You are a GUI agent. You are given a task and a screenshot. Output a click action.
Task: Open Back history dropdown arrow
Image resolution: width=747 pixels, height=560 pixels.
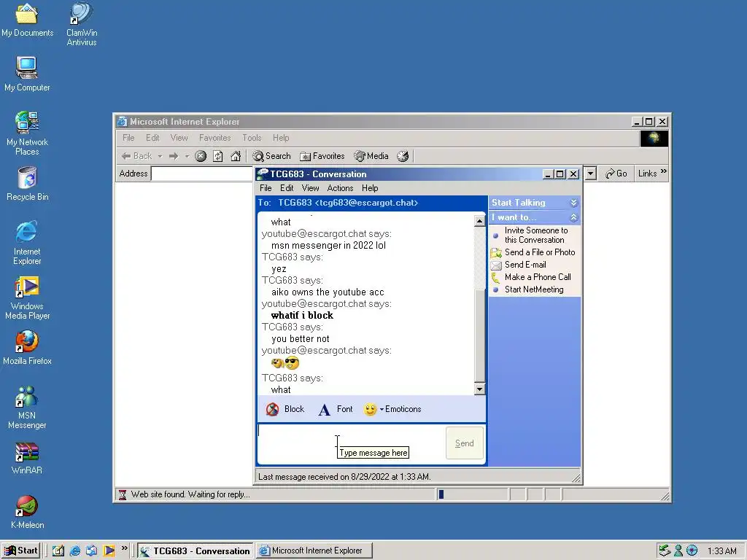[x=160, y=156]
